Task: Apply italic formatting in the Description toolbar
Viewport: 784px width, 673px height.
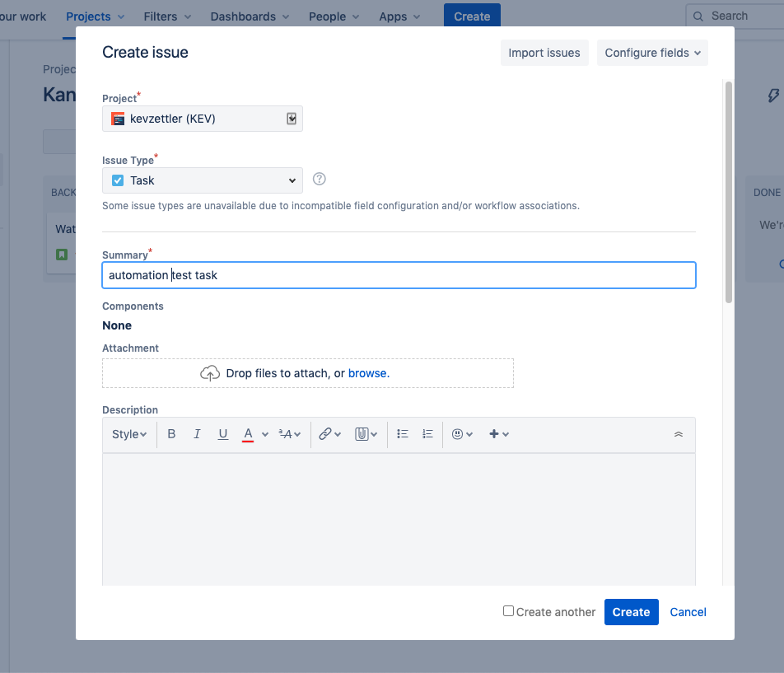Action: click(x=197, y=433)
